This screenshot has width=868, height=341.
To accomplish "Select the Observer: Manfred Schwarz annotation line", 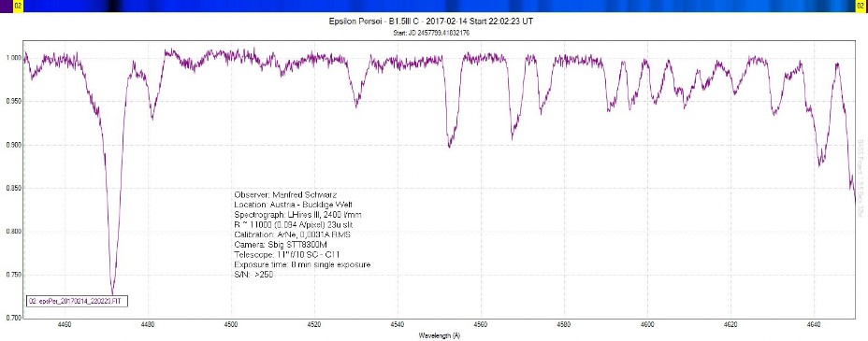I will pyautogui.click(x=285, y=195).
